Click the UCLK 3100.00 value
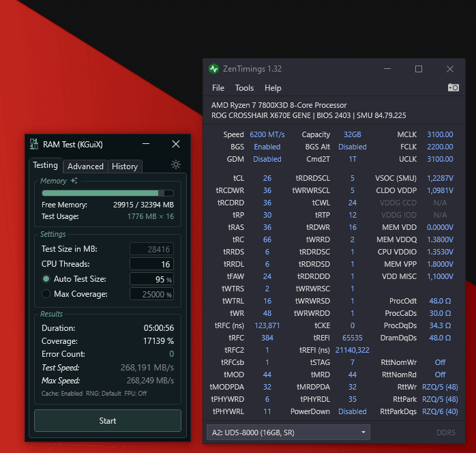The image size is (476, 453). click(440, 159)
